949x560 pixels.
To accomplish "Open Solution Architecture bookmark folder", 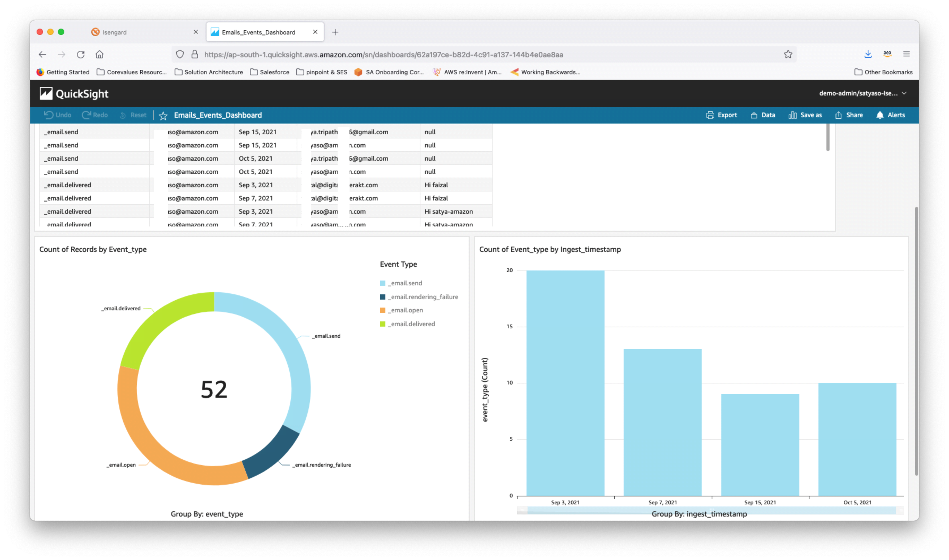I will 209,72.
